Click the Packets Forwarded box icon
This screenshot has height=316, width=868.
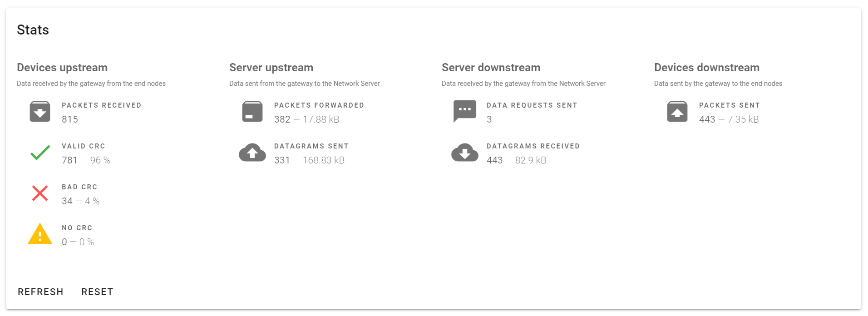(x=252, y=112)
